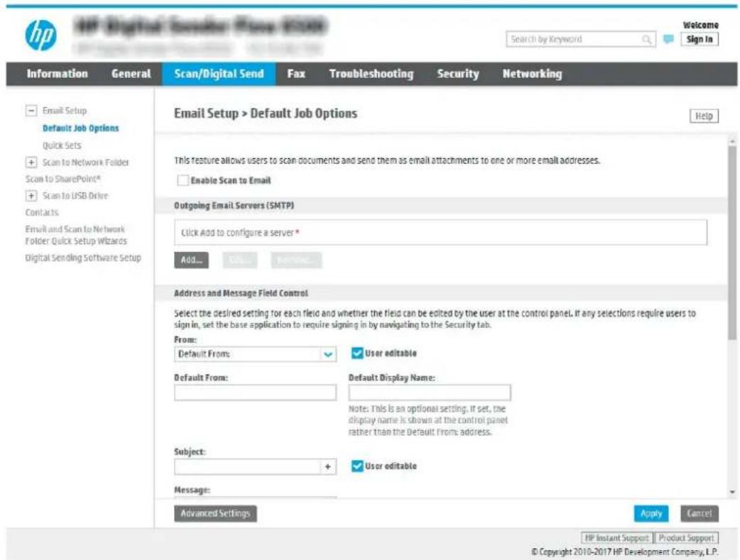Click the Subject input field
The width and height of the screenshot is (740, 560).
(248, 466)
